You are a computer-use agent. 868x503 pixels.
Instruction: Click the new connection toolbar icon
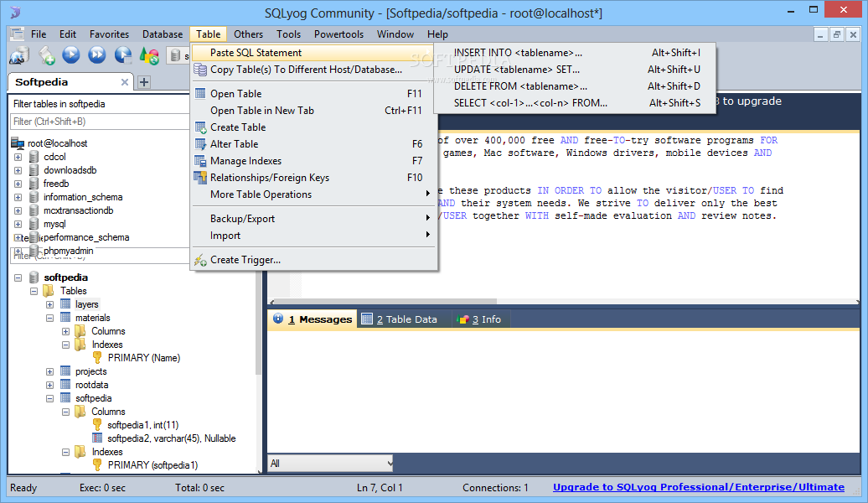[19, 54]
